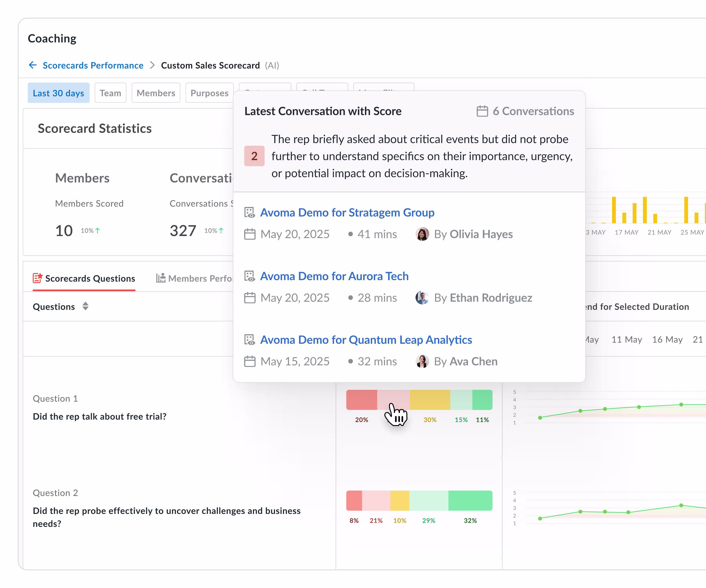This screenshot has height=588, width=706.
Task: Click the Members Performance tab icon
Action: pos(161,278)
